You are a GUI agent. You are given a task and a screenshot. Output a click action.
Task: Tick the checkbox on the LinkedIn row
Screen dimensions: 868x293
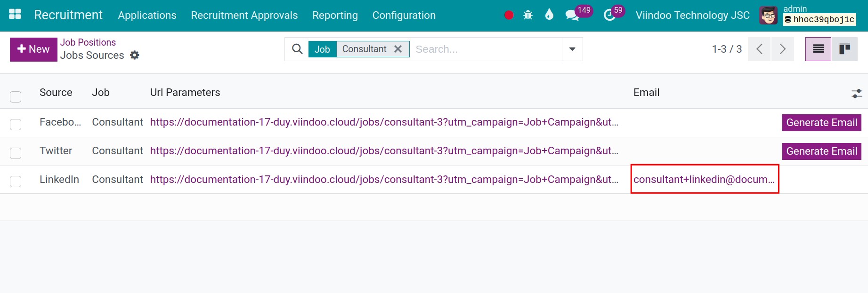(x=16, y=182)
